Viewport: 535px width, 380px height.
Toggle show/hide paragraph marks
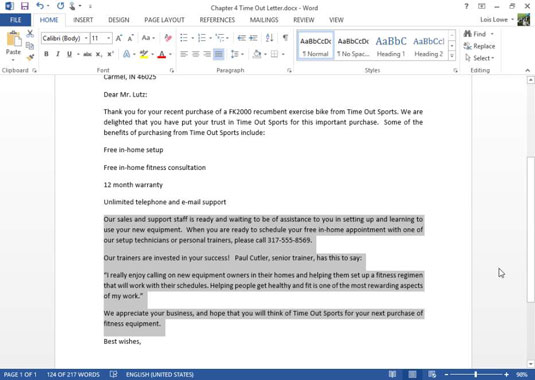click(285, 38)
